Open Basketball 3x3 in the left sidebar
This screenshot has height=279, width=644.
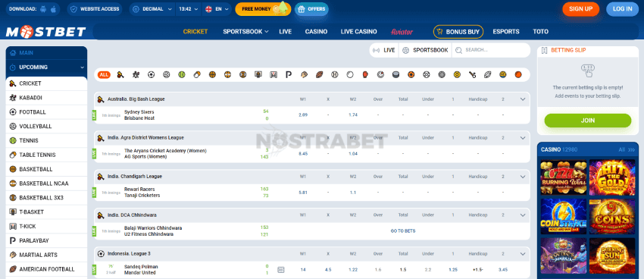pos(46,198)
